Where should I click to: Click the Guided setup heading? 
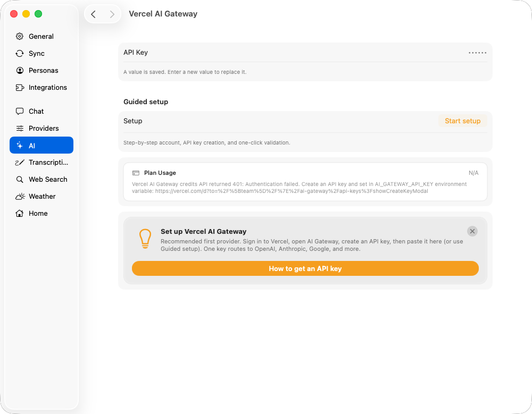(146, 102)
